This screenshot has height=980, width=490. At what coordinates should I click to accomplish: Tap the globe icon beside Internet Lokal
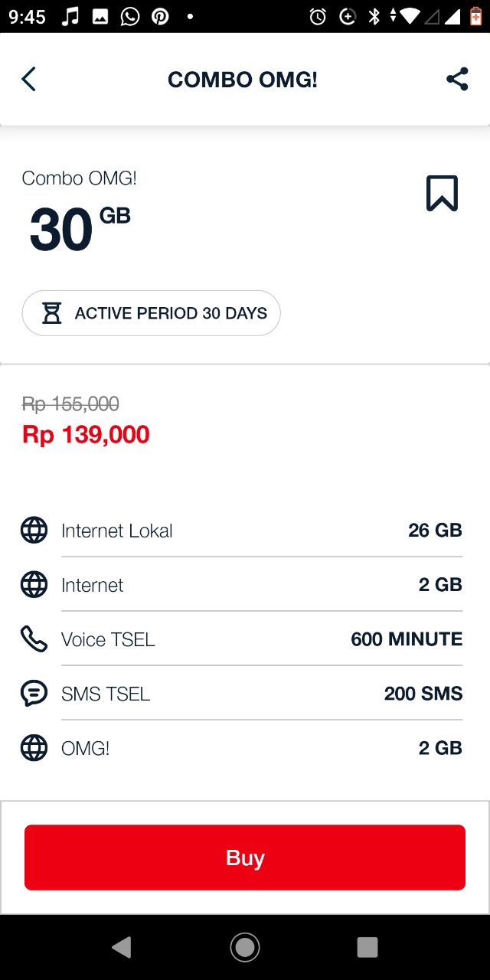click(34, 530)
